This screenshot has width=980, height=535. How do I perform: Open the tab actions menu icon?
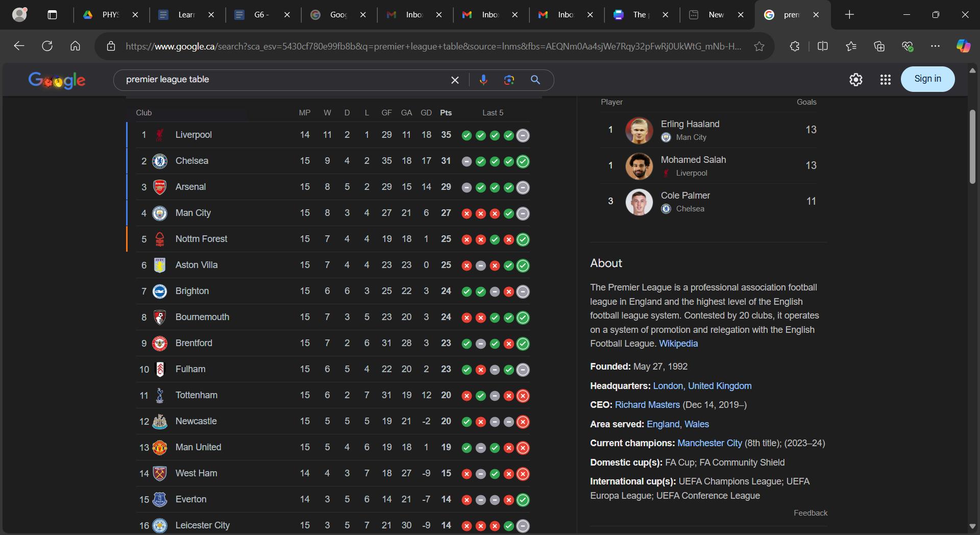coord(52,15)
